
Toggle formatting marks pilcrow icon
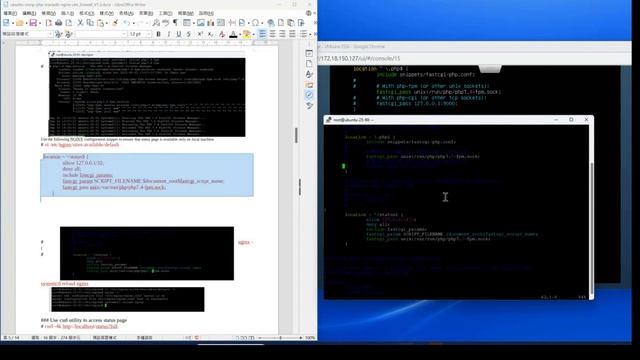point(176,23)
